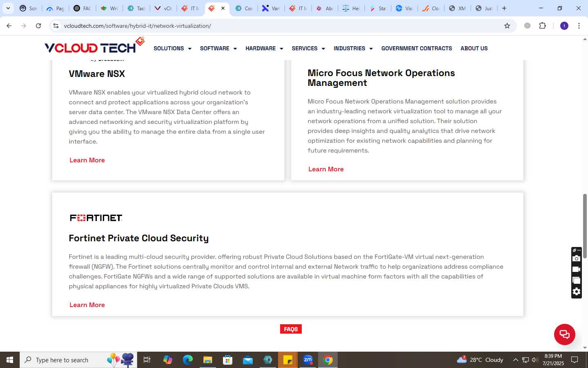The width and height of the screenshot is (588, 368).
Task: Click the Fortinet logo image
Action: coord(96,218)
